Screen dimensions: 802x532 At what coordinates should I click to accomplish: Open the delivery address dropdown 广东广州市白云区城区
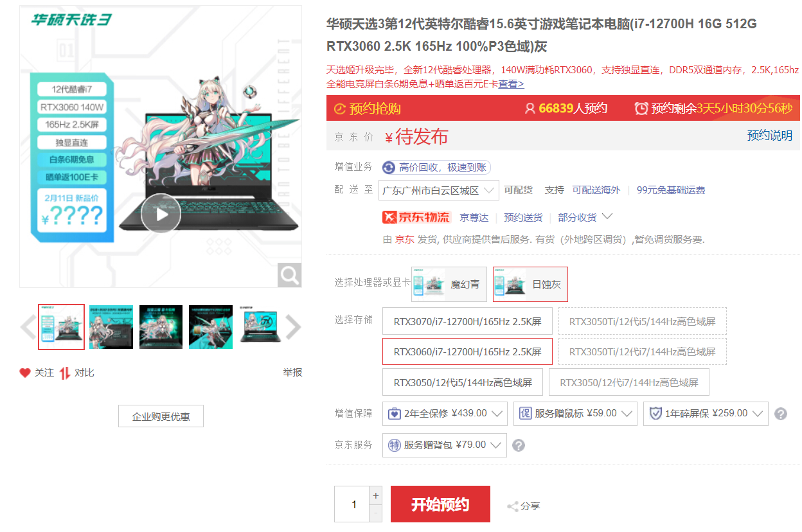pos(439,190)
